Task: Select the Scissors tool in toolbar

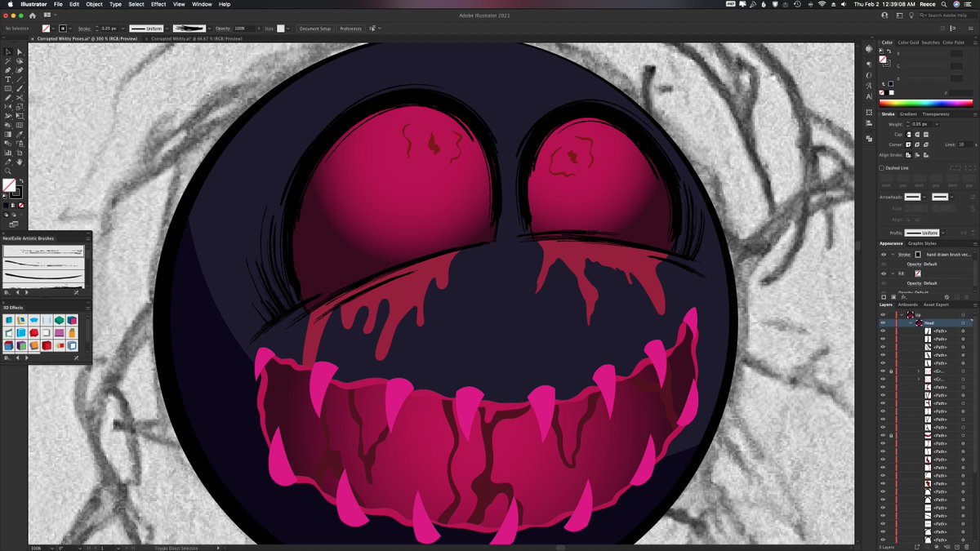Action: coord(20,98)
